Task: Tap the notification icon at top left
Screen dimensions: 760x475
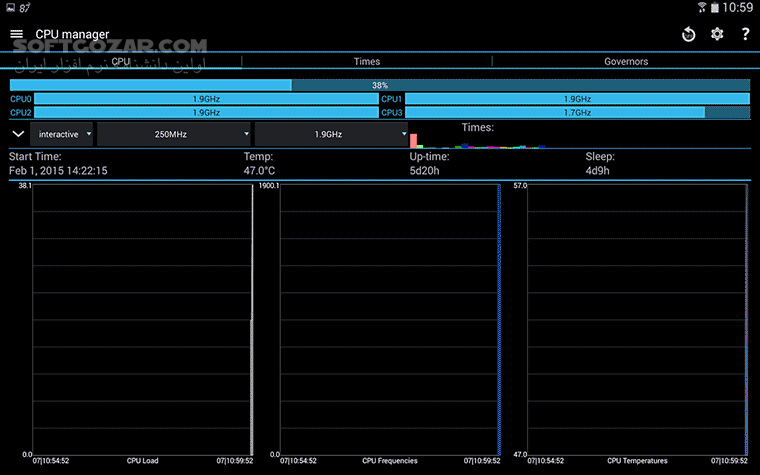Action: (11, 8)
